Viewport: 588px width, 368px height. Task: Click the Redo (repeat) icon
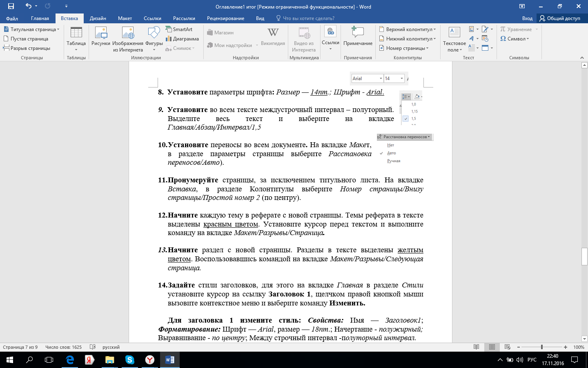pos(47,6)
